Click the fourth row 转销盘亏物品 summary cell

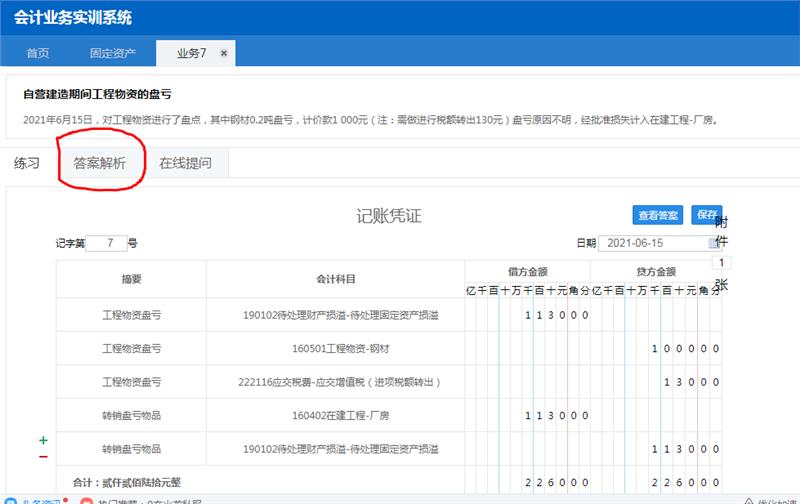131,415
